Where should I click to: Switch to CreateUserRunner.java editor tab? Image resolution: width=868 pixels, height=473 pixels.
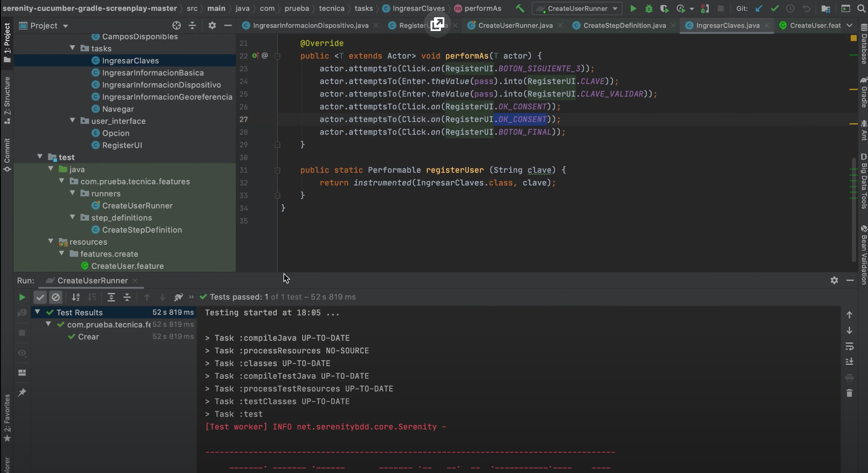tap(515, 26)
